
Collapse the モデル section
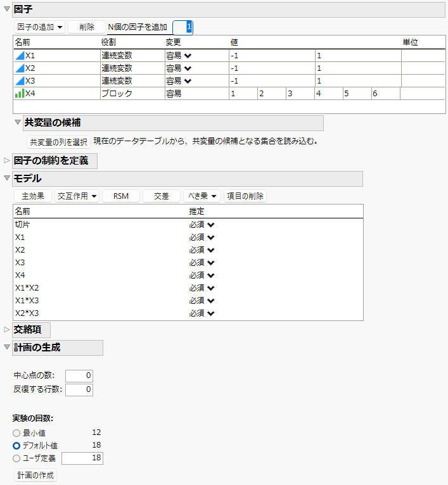(7, 178)
